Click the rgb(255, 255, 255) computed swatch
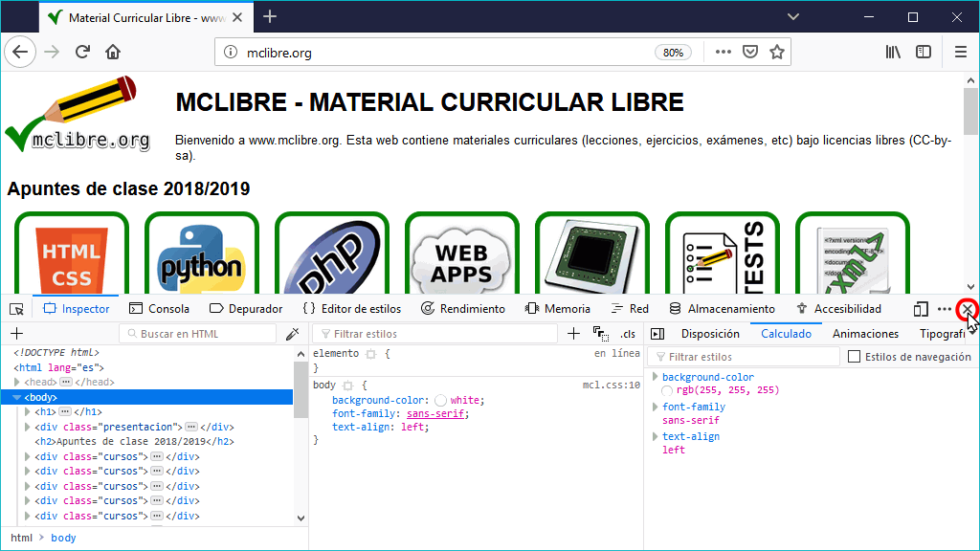Viewport: 980px width, 551px height. pyautogui.click(x=667, y=390)
